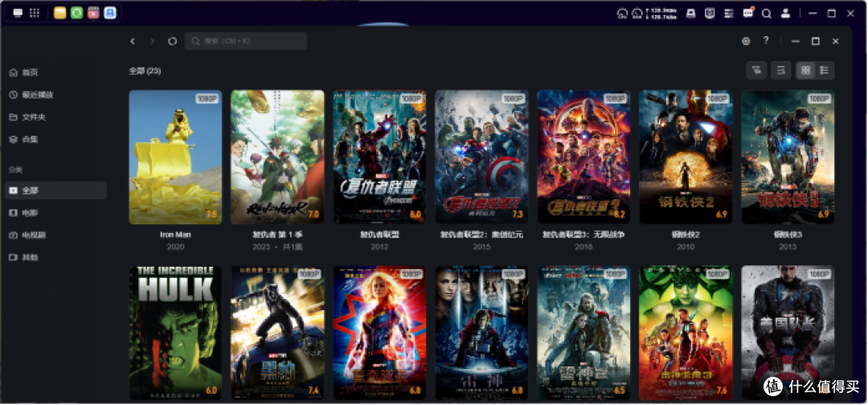Open the blue storage app in the dock
The image size is (868, 405).
click(x=109, y=13)
